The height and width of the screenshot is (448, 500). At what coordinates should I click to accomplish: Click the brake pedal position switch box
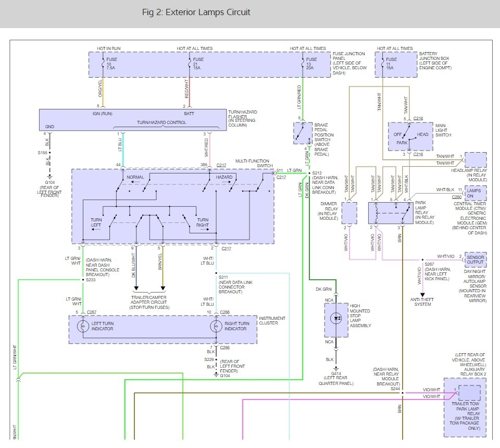(303, 133)
